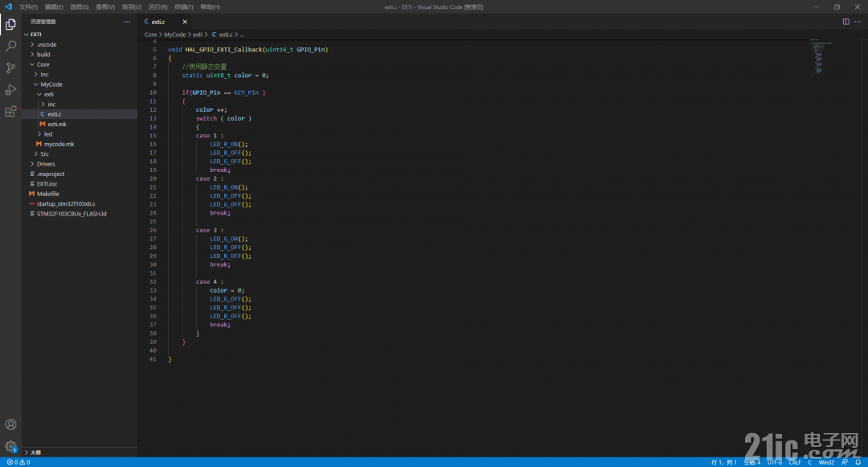
Task: Expand the Drivers folder
Action: [x=80, y=164]
